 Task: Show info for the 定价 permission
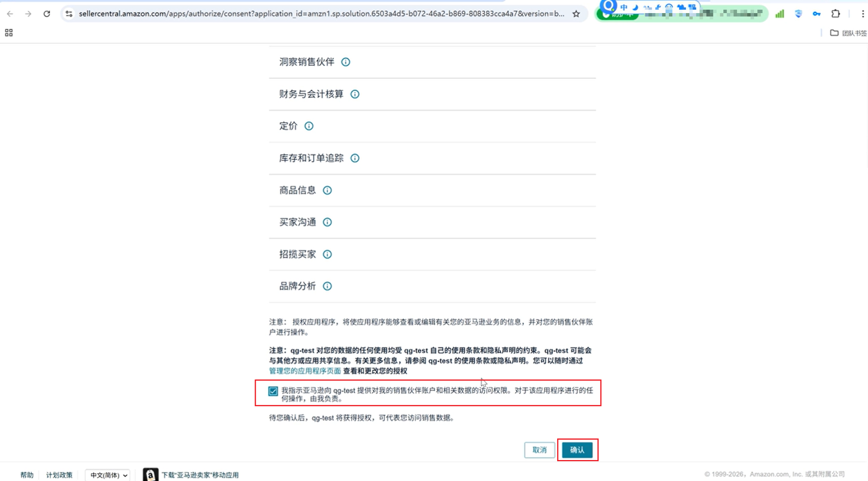309,126
